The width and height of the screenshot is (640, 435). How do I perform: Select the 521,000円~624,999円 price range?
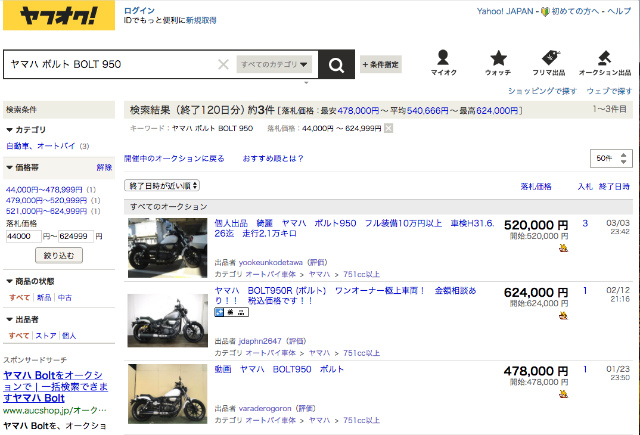46,211
